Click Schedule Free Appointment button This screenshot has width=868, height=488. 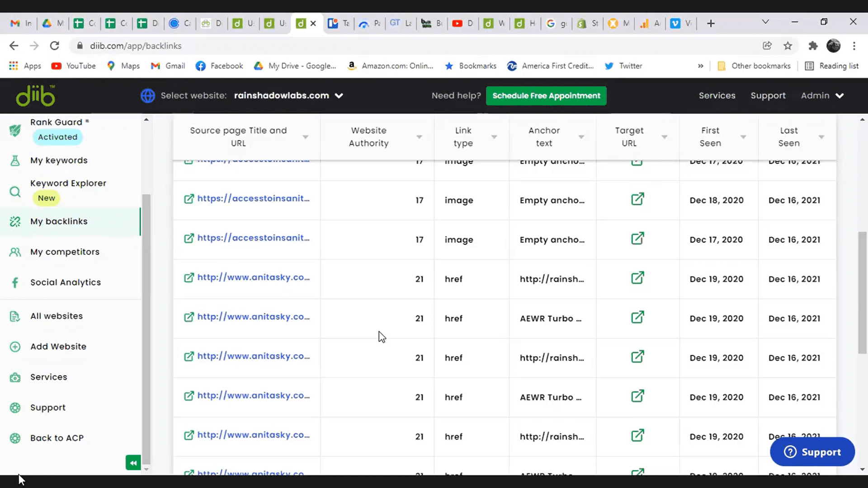[x=546, y=96]
